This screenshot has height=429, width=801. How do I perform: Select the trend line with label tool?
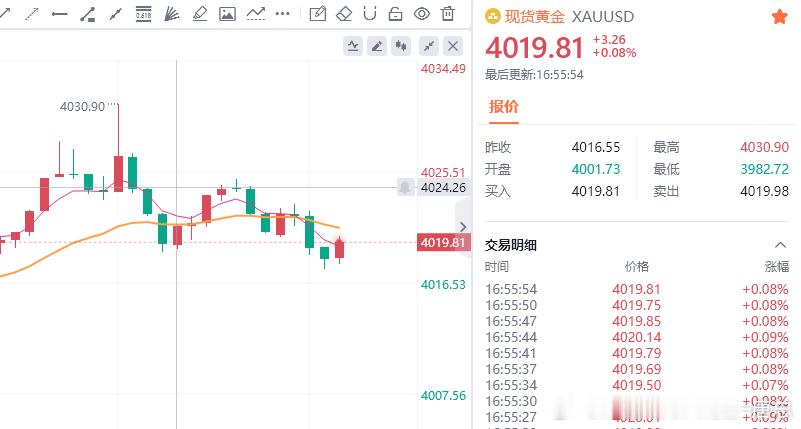87,14
